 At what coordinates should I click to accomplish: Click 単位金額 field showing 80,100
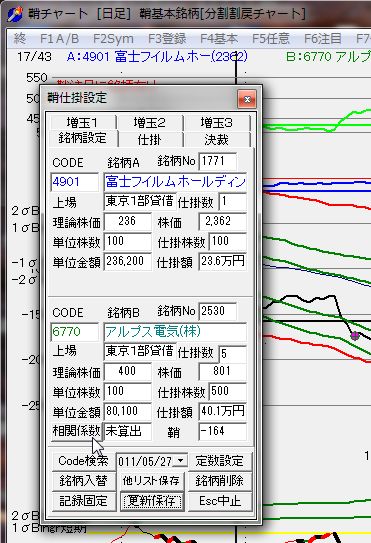click(127, 411)
